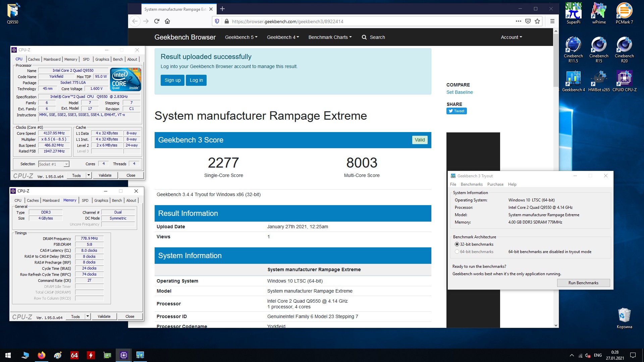This screenshot has width=644, height=362.
Task: Click the Valid badge on score header
Action: (420, 140)
